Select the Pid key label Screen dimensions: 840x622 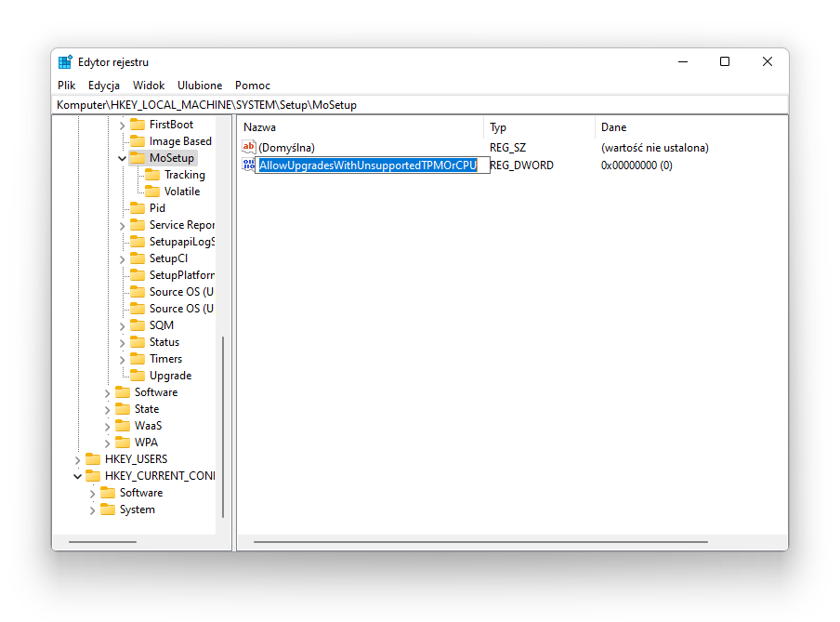coord(157,208)
